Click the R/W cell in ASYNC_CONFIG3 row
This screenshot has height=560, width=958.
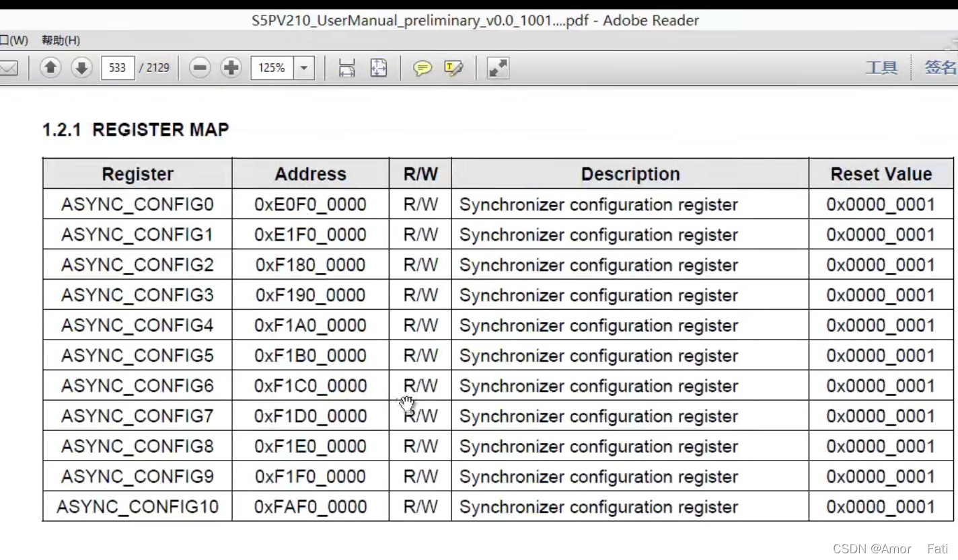click(x=420, y=295)
